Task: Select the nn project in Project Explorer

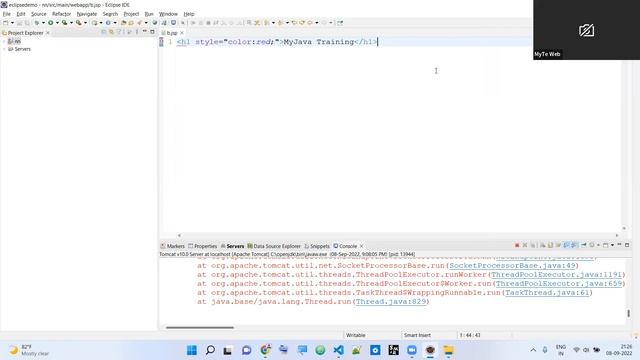Action: tap(14, 41)
